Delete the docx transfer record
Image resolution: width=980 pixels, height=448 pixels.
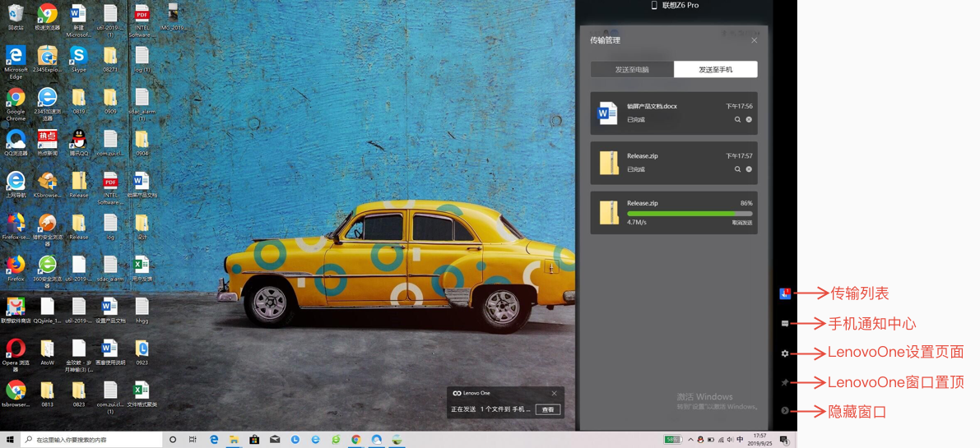[749, 120]
